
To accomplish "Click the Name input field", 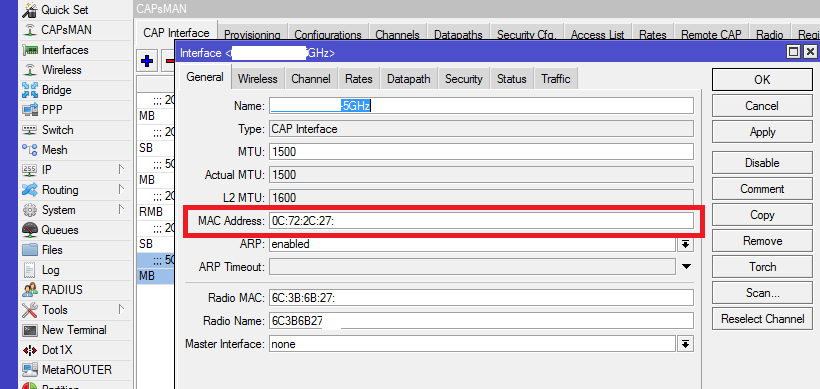I will tap(481, 106).
